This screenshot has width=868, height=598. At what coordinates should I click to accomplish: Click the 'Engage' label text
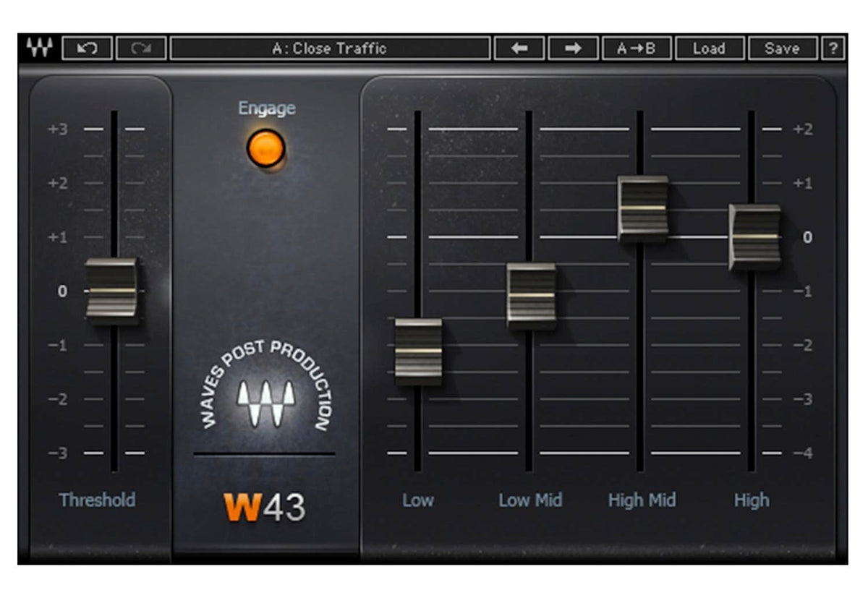coord(267,108)
